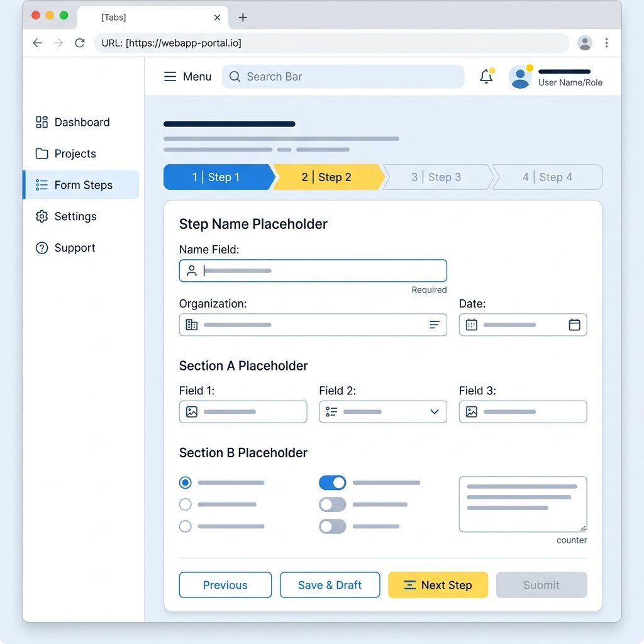Open a new tab with plus icon
The height and width of the screenshot is (644, 644).
(243, 17)
